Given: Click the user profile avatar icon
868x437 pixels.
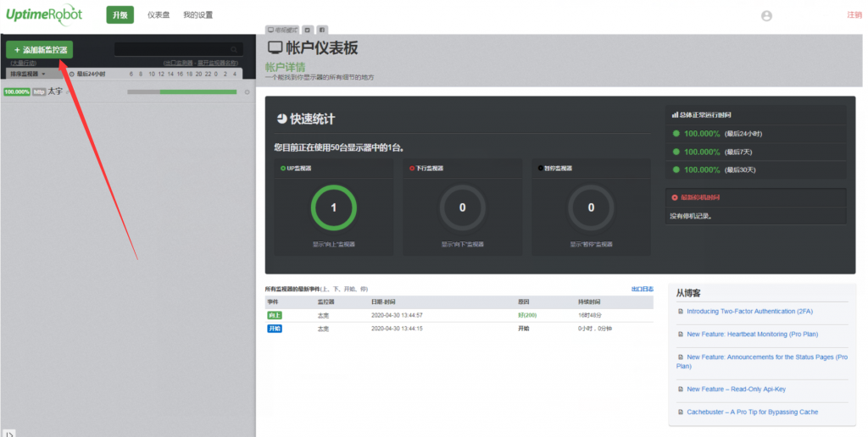Looking at the screenshot, I should 766,16.
